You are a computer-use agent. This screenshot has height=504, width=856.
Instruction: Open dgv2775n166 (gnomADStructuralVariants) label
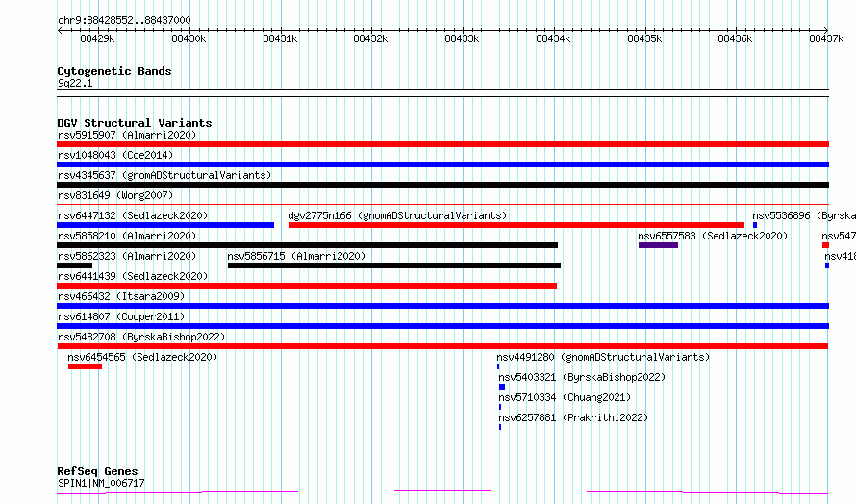pyautogui.click(x=397, y=215)
